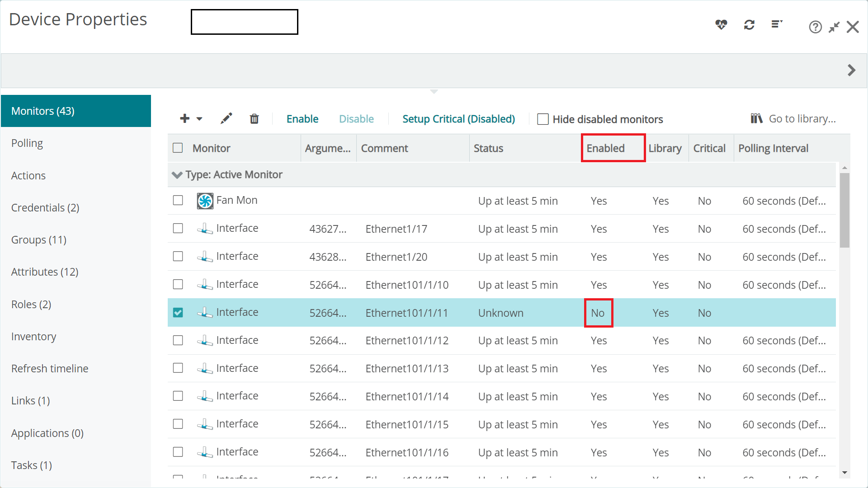This screenshot has height=488, width=868.
Task: Select the edit pencil icon
Action: [226, 118]
